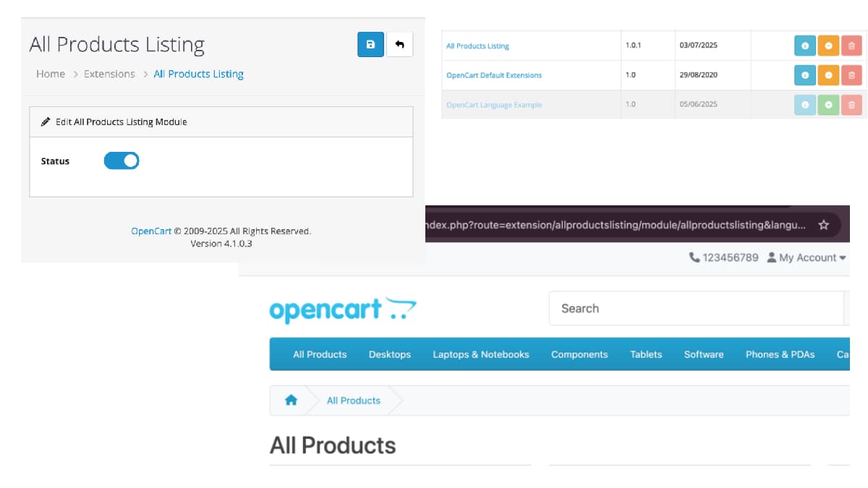Click All Products Listing breadcrumb link
The width and height of the screenshot is (868, 488).
coord(198,74)
